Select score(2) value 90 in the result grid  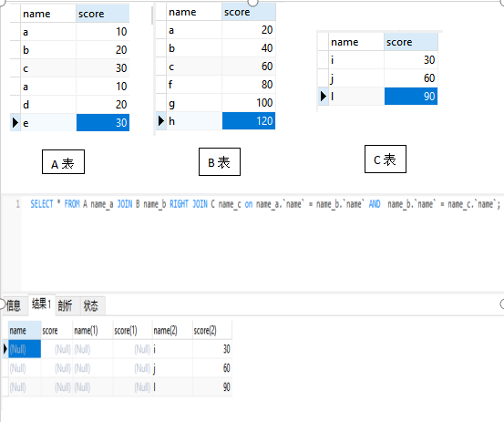pyautogui.click(x=212, y=387)
